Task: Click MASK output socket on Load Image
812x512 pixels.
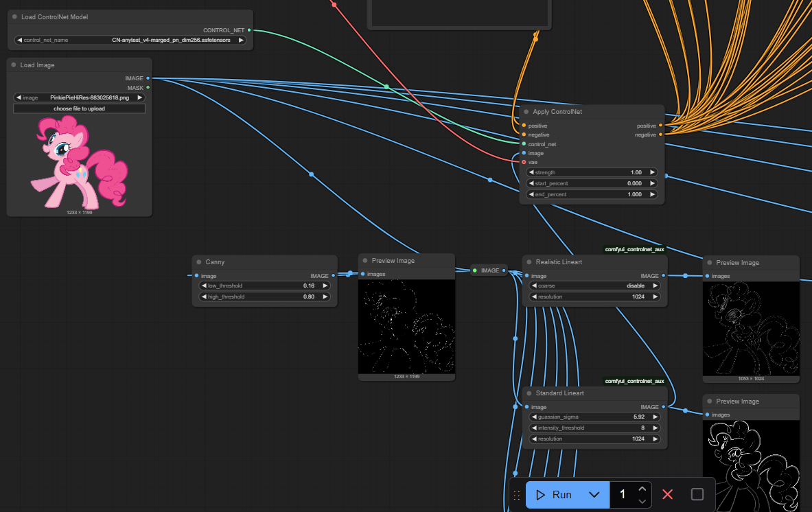Action: point(148,87)
